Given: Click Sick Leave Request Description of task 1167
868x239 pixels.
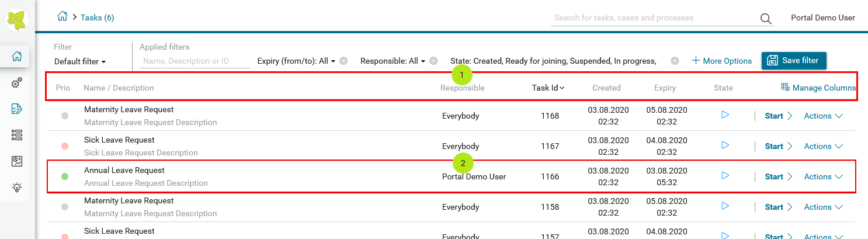Looking at the screenshot, I should point(141,153).
